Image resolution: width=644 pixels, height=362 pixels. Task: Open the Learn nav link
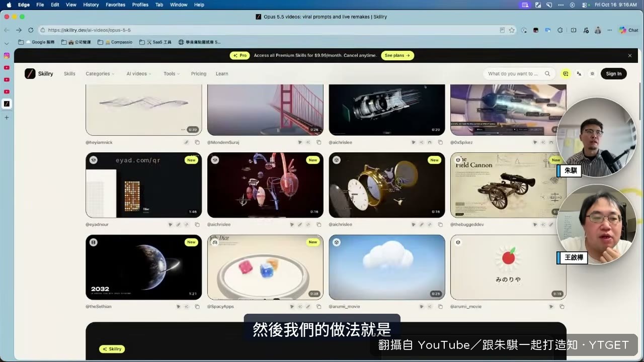pyautogui.click(x=222, y=73)
